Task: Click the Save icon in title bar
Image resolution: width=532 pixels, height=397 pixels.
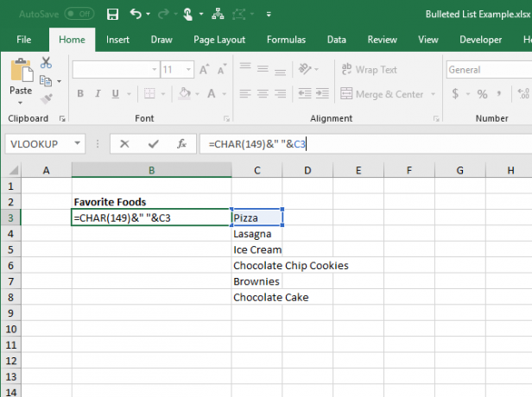Action: click(x=112, y=14)
